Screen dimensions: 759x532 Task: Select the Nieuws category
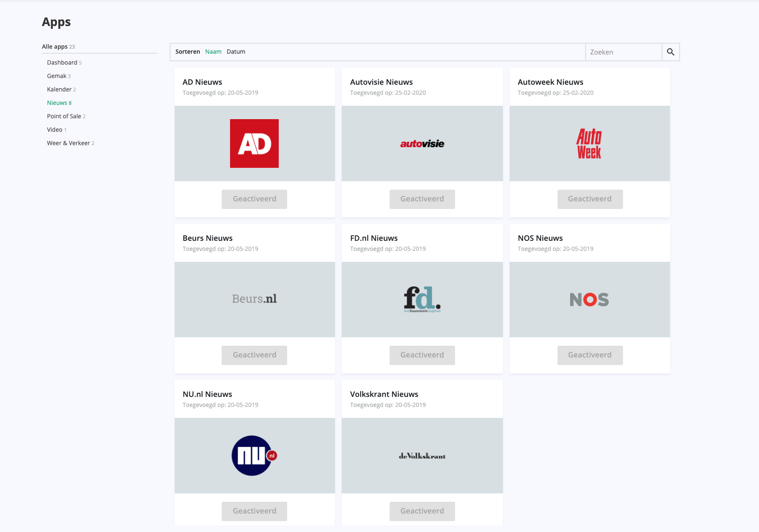pyautogui.click(x=57, y=102)
